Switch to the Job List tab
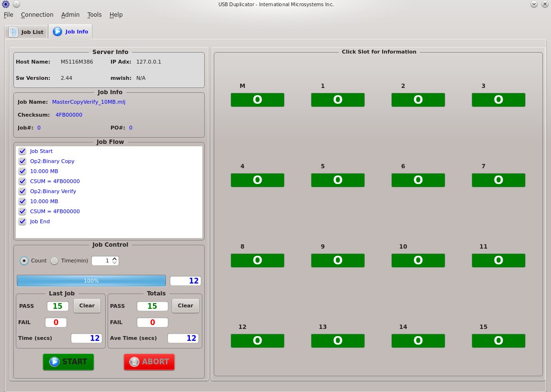 click(x=27, y=32)
